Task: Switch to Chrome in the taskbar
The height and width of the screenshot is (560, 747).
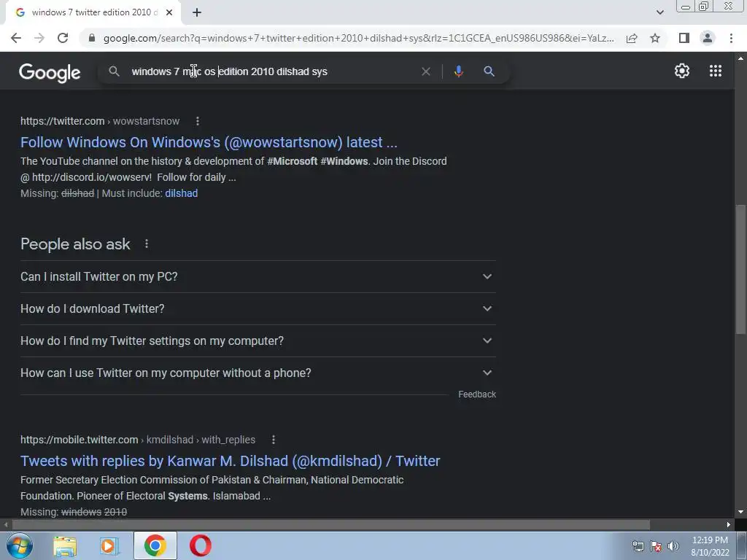Action: 155,545
